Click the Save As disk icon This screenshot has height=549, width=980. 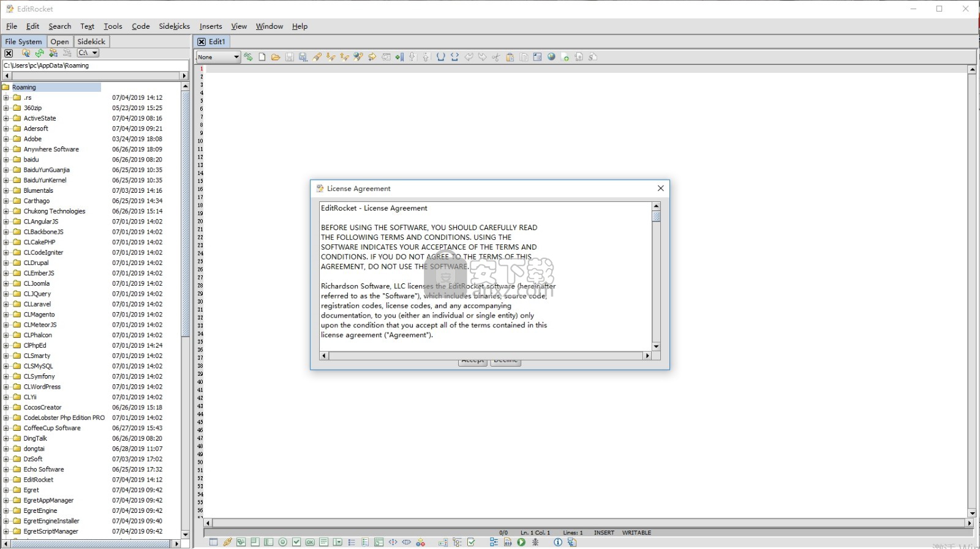[x=303, y=57]
